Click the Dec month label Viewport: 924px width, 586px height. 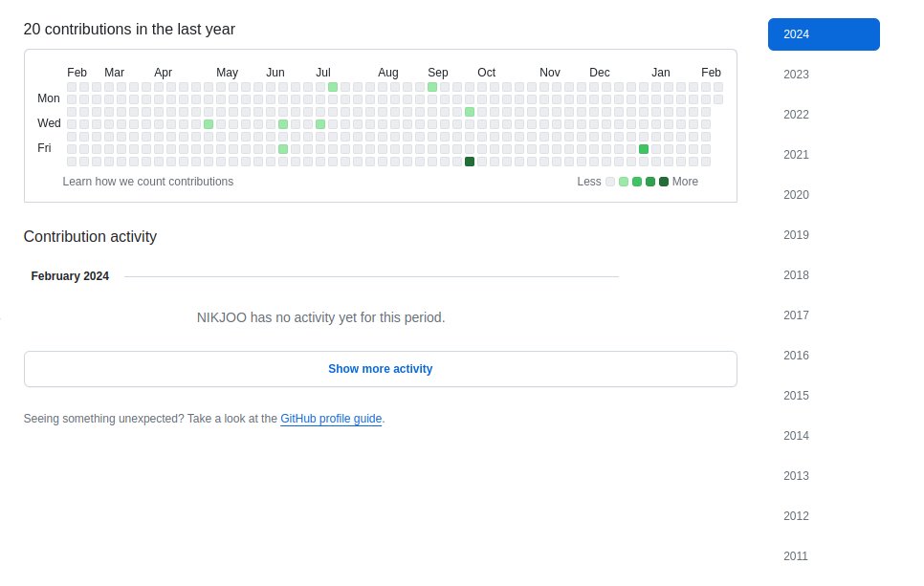600,73
